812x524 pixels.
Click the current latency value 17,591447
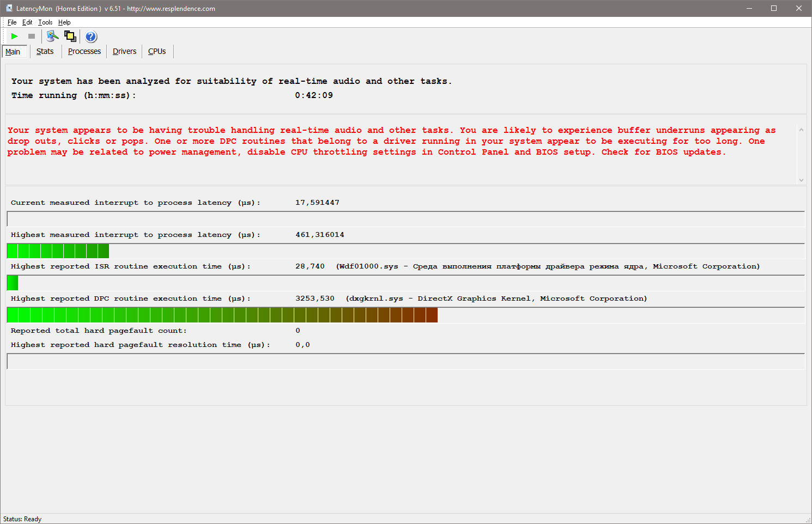coord(317,203)
